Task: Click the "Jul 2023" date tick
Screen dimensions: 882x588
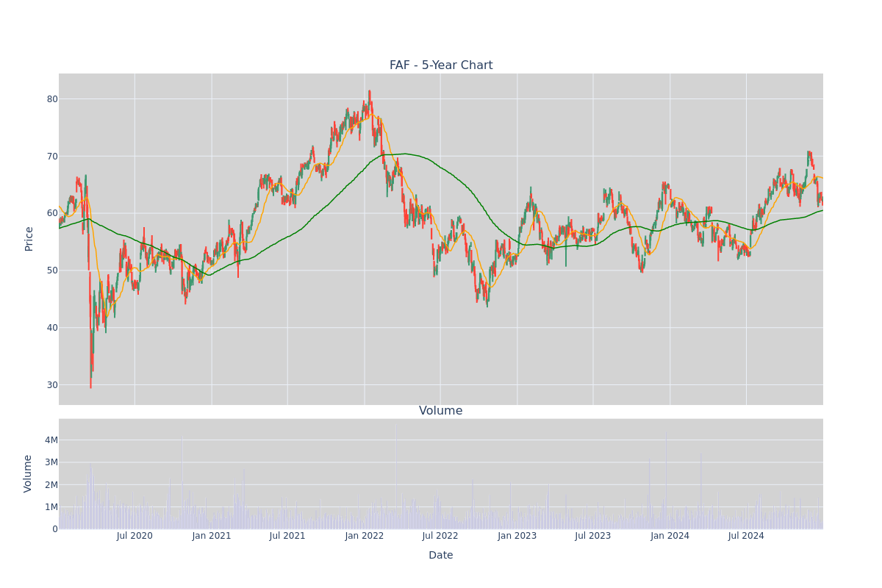Action: pos(593,536)
